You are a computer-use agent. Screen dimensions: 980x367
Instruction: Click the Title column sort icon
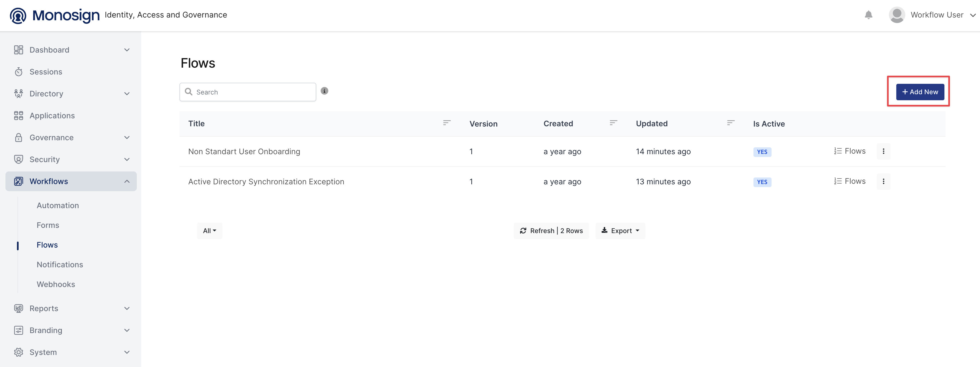446,123
